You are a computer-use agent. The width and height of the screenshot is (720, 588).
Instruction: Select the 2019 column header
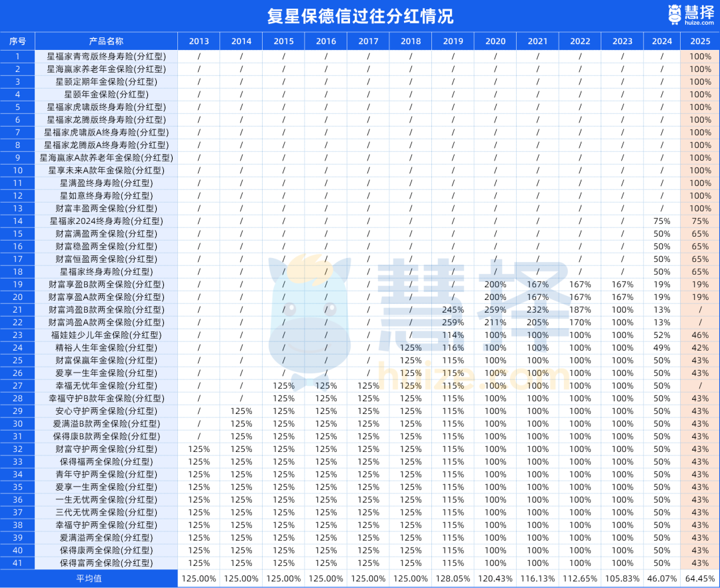click(x=453, y=41)
